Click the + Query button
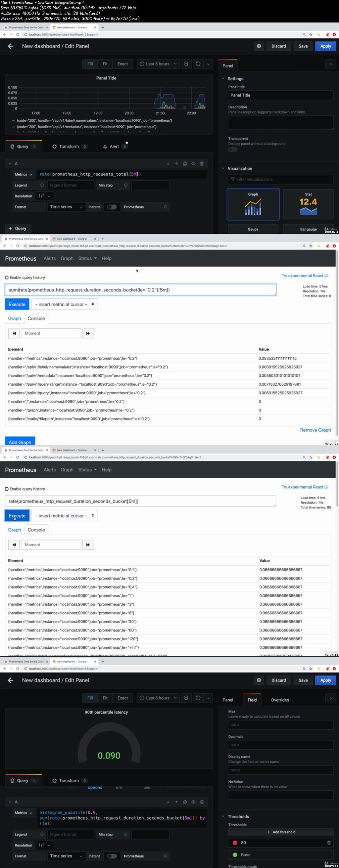This screenshot has height=868, width=339. click(x=18, y=229)
